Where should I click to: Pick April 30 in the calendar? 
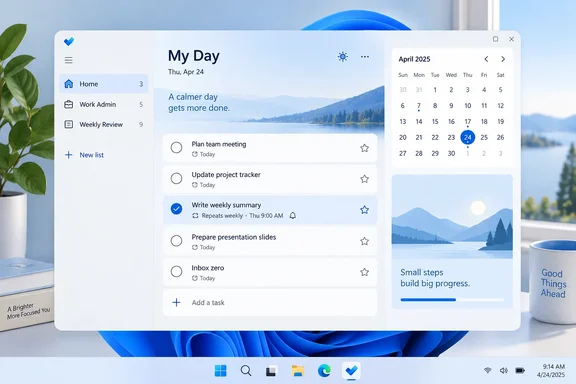[451, 154]
